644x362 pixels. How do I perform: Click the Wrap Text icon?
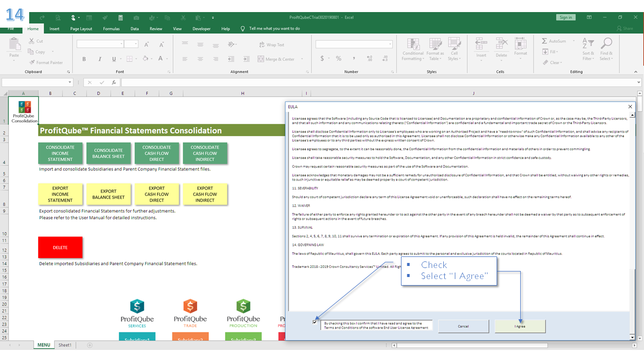pos(262,45)
